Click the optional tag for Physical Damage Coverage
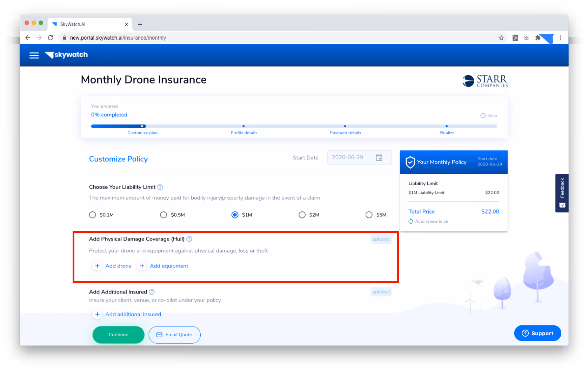 tap(381, 240)
